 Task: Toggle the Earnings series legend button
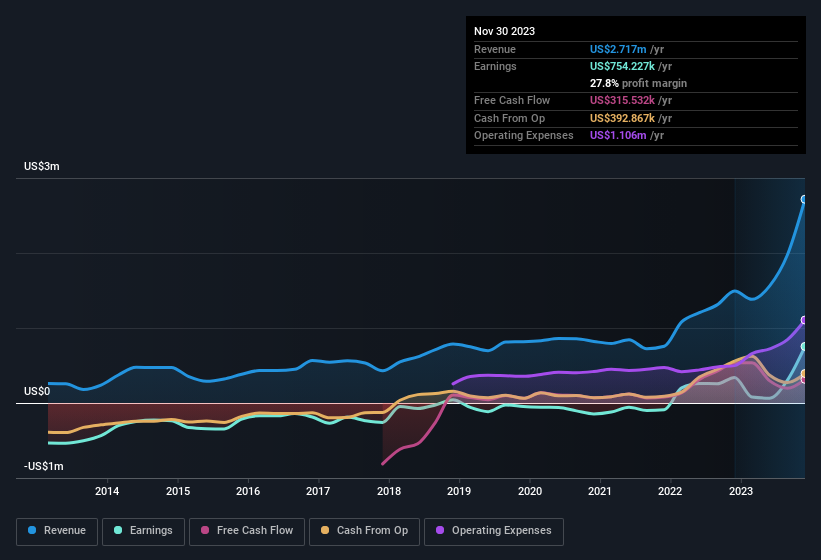[x=143, y=531]
